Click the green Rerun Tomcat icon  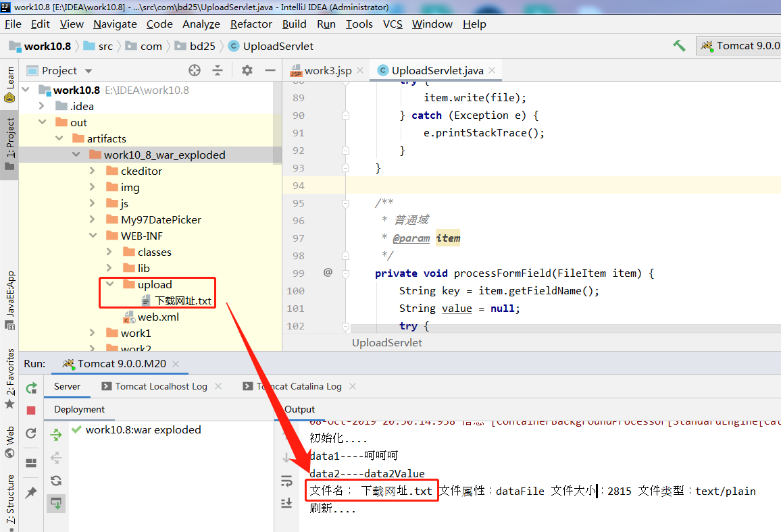click(x=31, y=388)
